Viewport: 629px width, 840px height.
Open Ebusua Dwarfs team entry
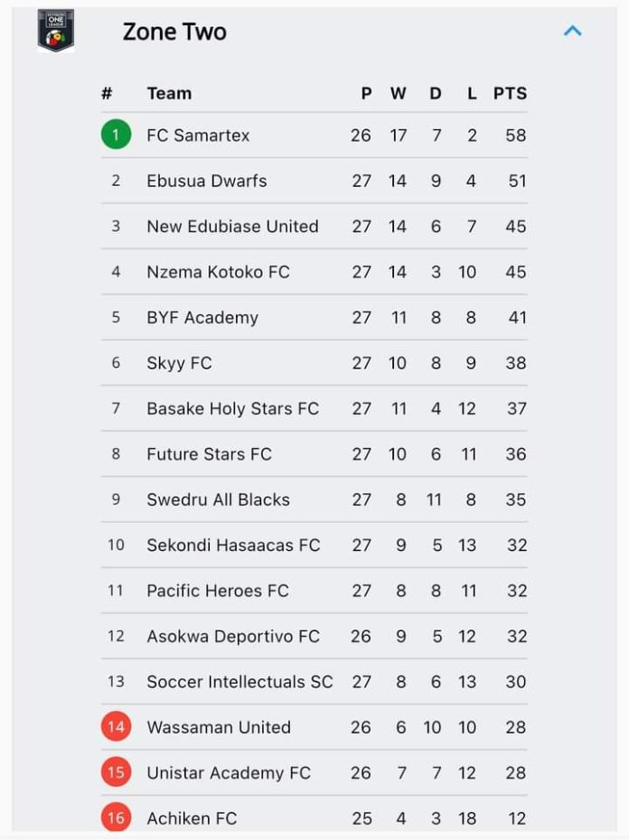coord(314,181)
